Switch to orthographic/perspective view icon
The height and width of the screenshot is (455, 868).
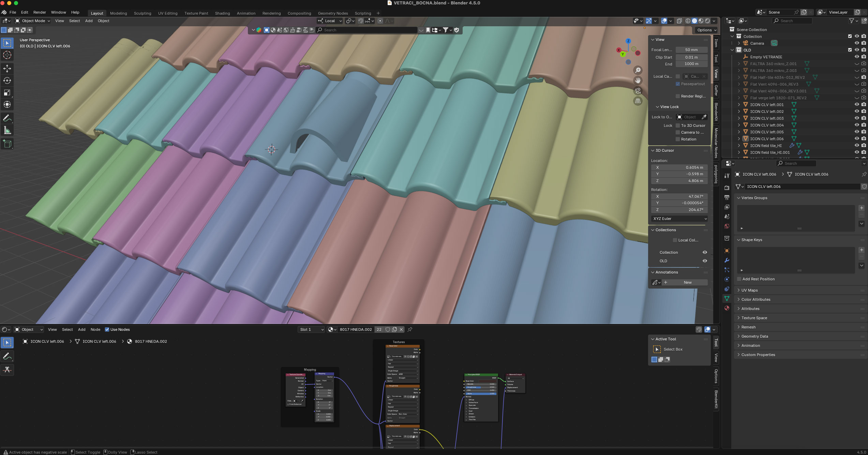click(x=638, y=101)
